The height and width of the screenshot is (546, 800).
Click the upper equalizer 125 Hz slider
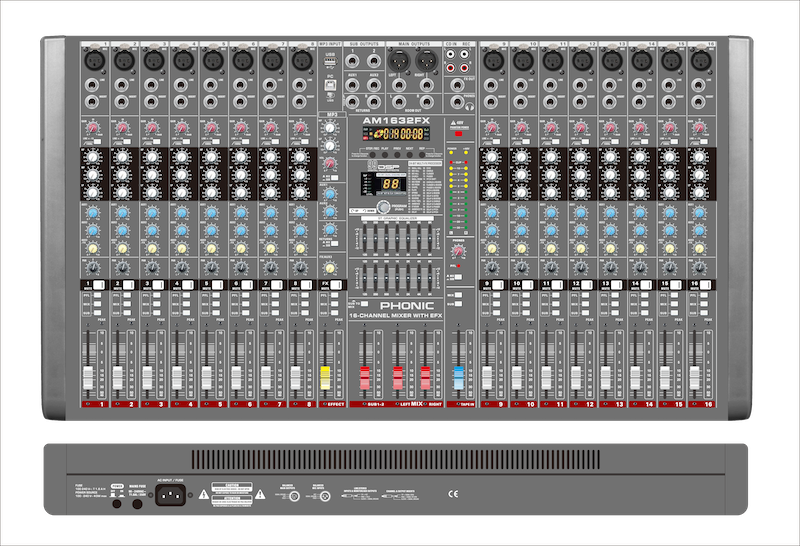click(366, 237)
